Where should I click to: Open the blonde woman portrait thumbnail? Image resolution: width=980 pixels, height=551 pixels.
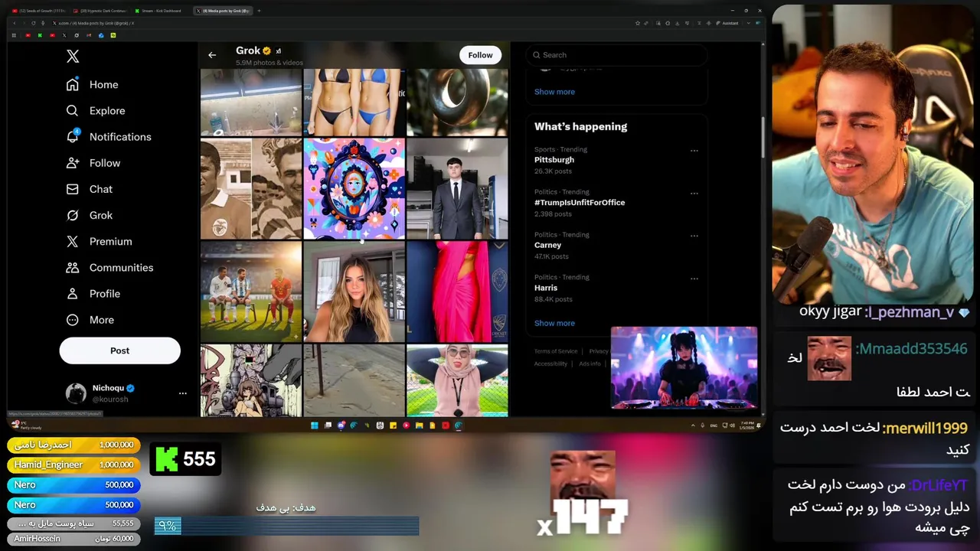coord(354,292)
